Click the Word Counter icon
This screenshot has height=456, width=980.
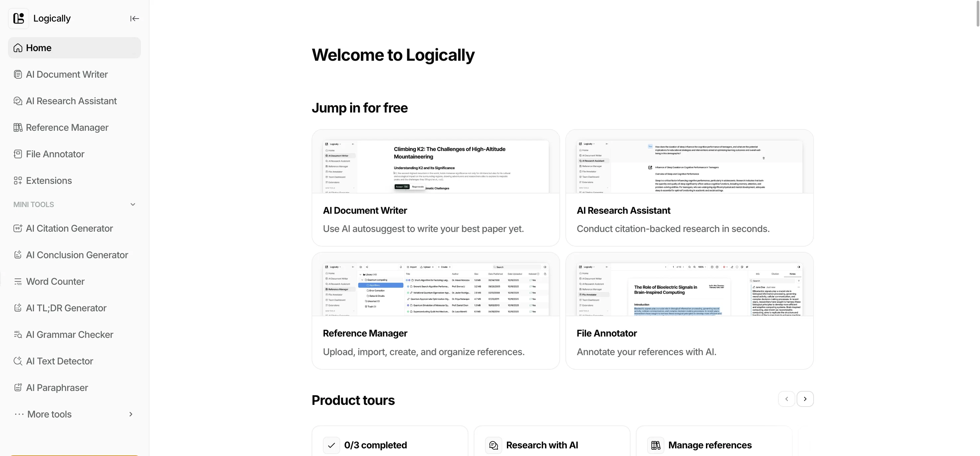18,281
